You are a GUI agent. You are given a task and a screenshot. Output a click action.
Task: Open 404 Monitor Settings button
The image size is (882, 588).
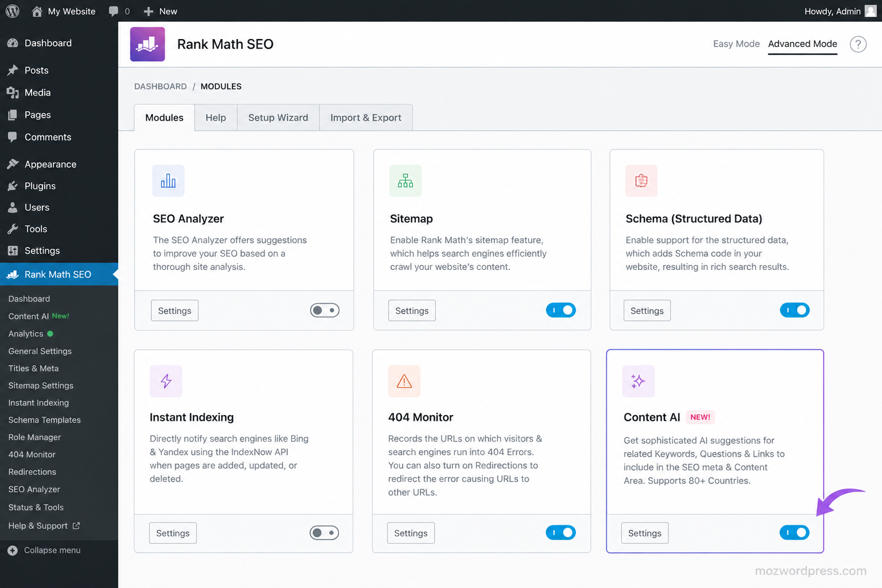click(411, 533)
